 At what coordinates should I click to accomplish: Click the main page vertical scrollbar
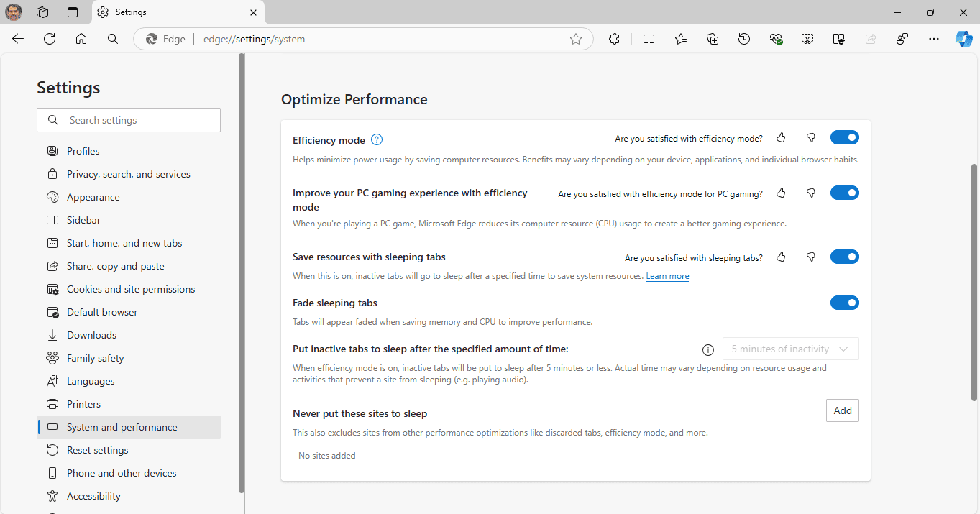coord(974,282)
